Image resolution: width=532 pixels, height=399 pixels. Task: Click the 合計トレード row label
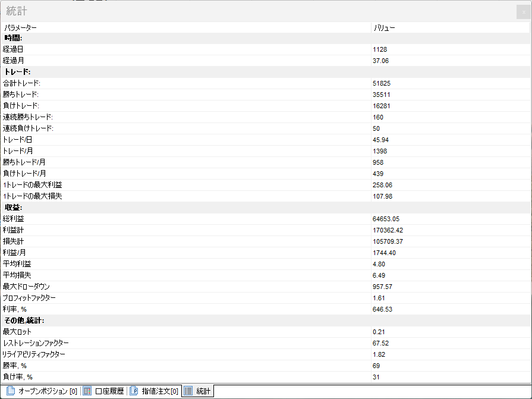pyautogui.click(x=21, y=83)
